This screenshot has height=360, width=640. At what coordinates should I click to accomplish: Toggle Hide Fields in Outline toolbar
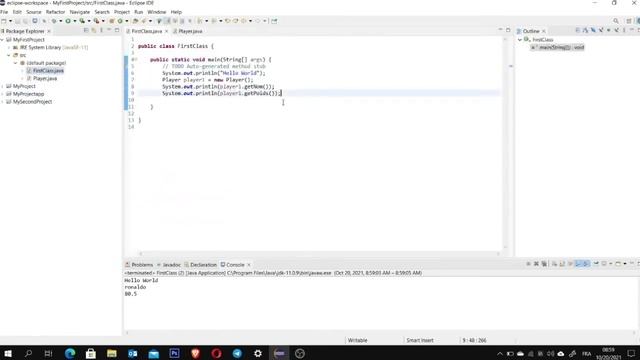[593, 30]
